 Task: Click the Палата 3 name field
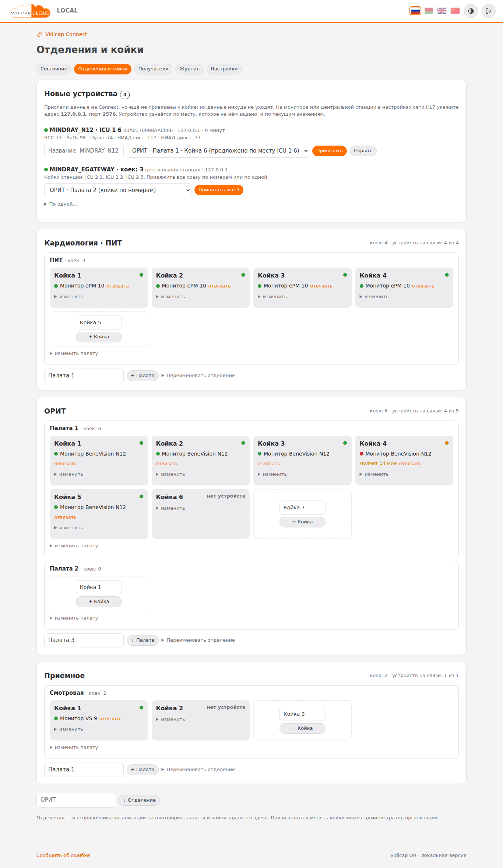84,640
